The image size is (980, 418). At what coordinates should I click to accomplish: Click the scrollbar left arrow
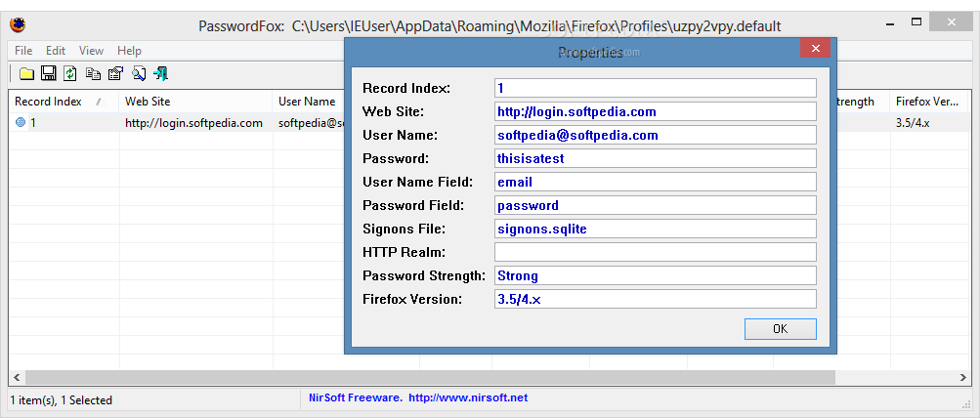point(17,377)
